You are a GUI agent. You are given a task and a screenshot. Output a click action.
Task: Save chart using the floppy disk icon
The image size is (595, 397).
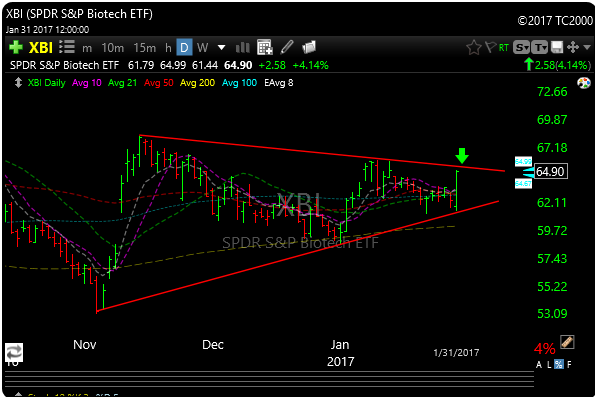point(557,47)
